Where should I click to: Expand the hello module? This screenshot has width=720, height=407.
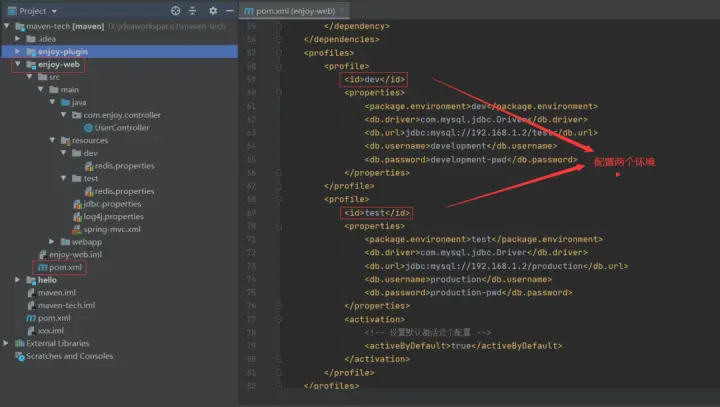tap(17, 279)
